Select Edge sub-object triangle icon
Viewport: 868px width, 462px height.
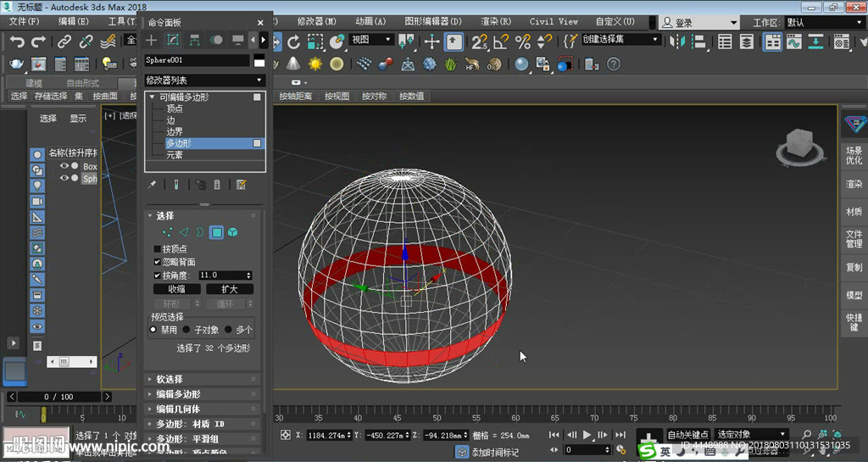coord(184,232)
